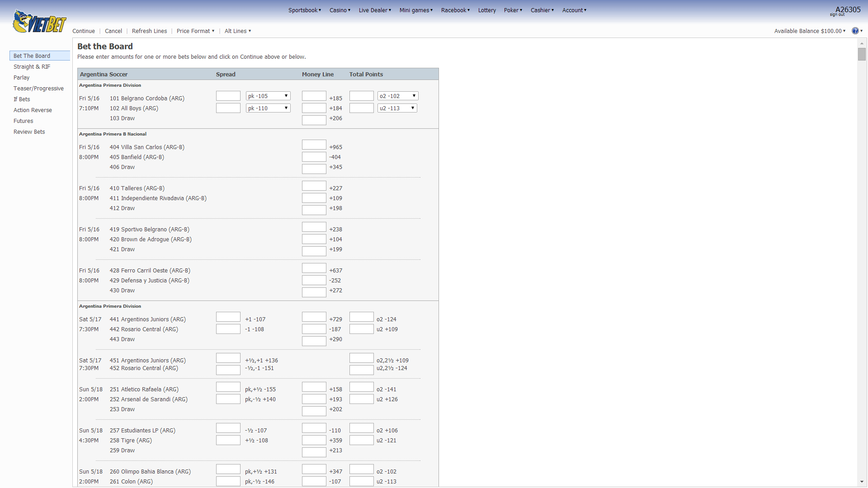The width and height of the screenshot is (868, 488).
Task: Click Colon -107 money line field
Action: click(314, 481)
